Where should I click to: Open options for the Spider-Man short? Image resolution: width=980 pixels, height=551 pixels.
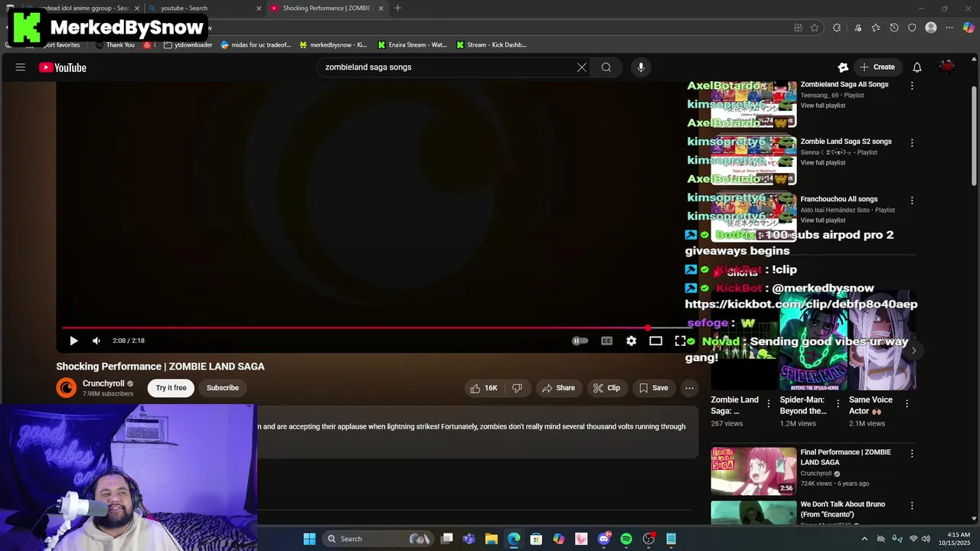coord(838,403)
